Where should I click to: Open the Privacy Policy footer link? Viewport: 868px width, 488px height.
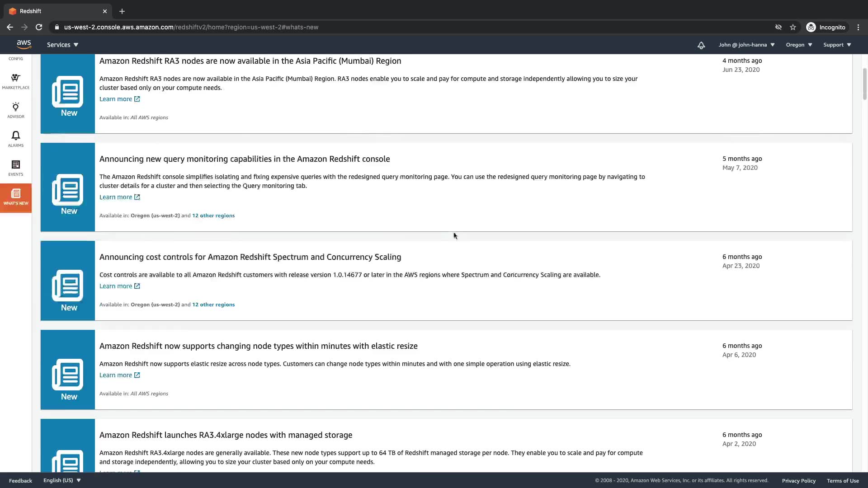(x=798, y=480)
